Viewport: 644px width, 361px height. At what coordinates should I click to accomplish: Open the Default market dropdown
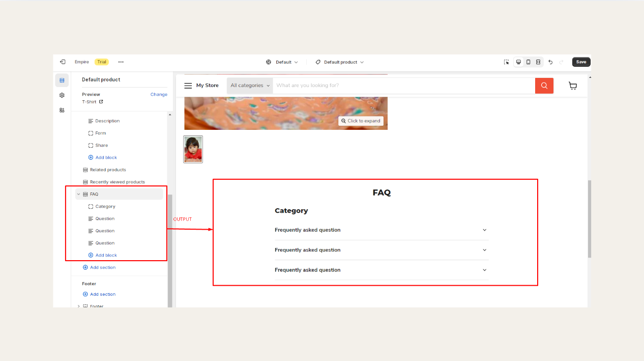point(282,62)
